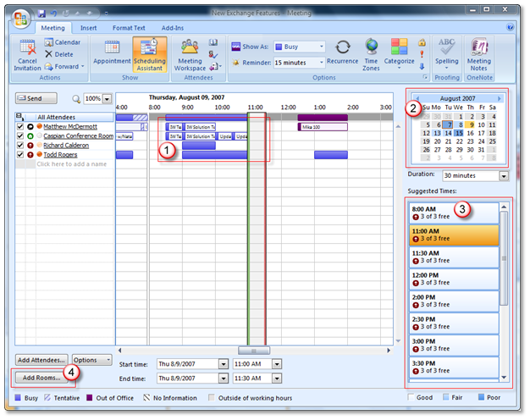Set High Importance with exclamation icon
This screenshot has width=530, height=420.
(x=422, y=54)
